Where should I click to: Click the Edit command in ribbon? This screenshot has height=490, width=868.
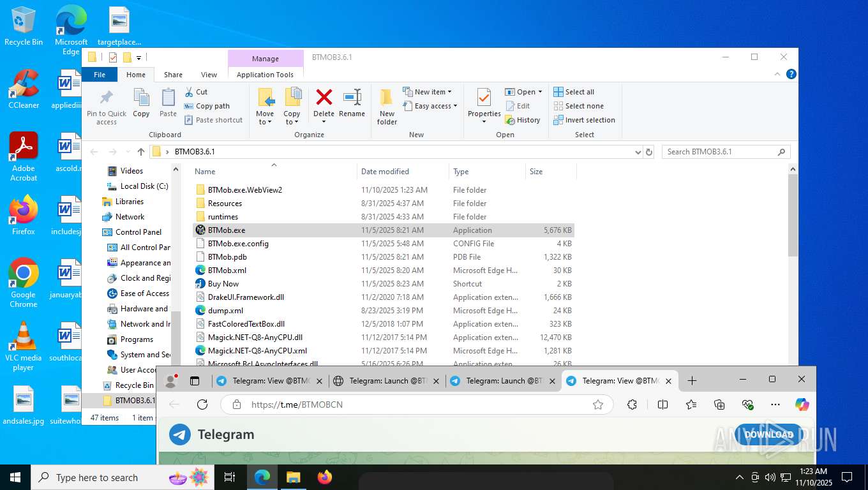click(518, 106)
